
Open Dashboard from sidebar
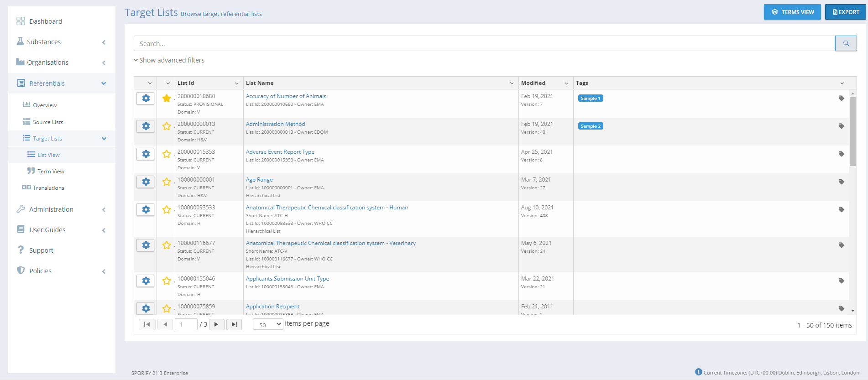pos(46,21)
